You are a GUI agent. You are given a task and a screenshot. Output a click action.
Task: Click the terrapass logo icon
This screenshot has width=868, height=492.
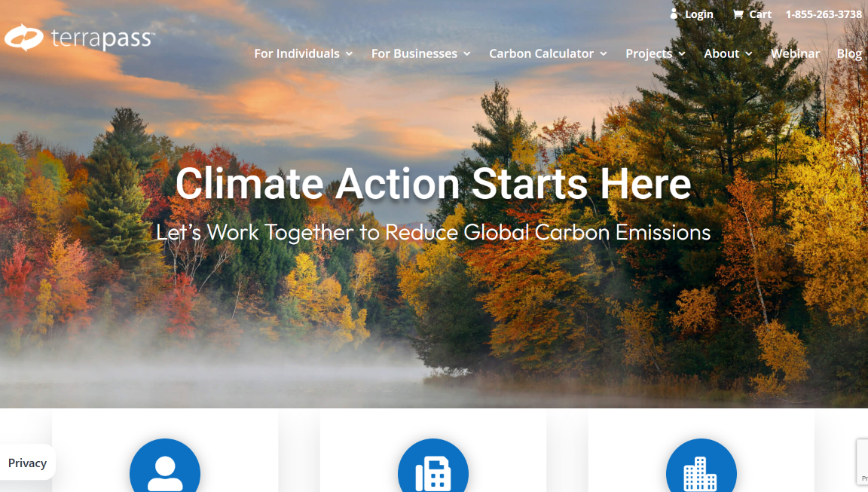[24, 38]
